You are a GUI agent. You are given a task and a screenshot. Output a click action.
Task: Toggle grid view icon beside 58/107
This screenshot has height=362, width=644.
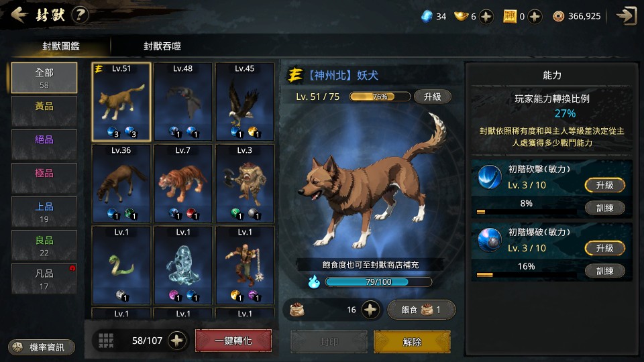tap(106, 341)
